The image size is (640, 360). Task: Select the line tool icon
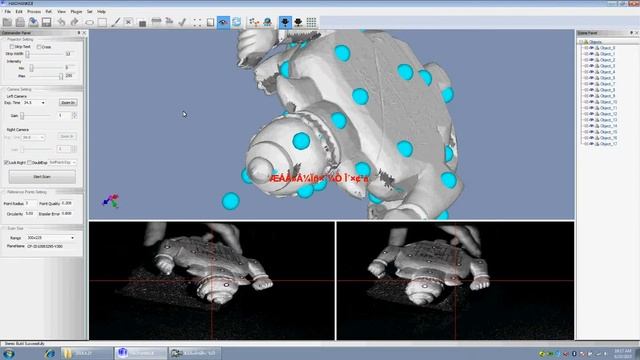(x=116, y=22)
